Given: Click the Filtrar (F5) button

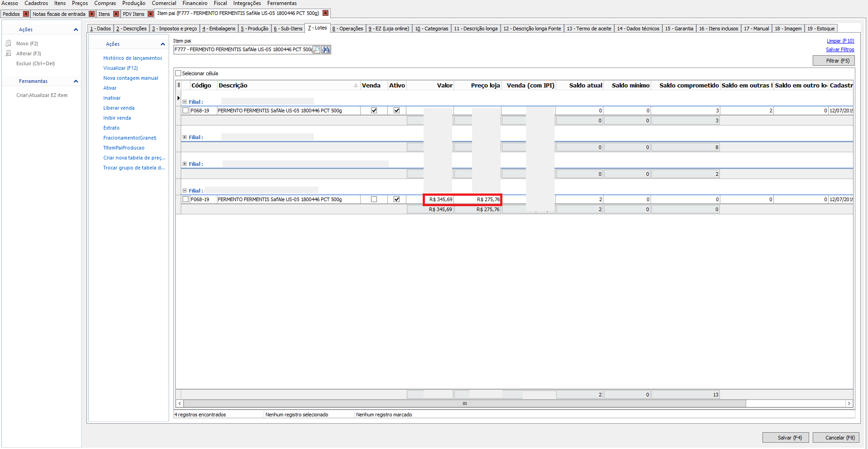Looking at the screenshot, I should point(834,61).
